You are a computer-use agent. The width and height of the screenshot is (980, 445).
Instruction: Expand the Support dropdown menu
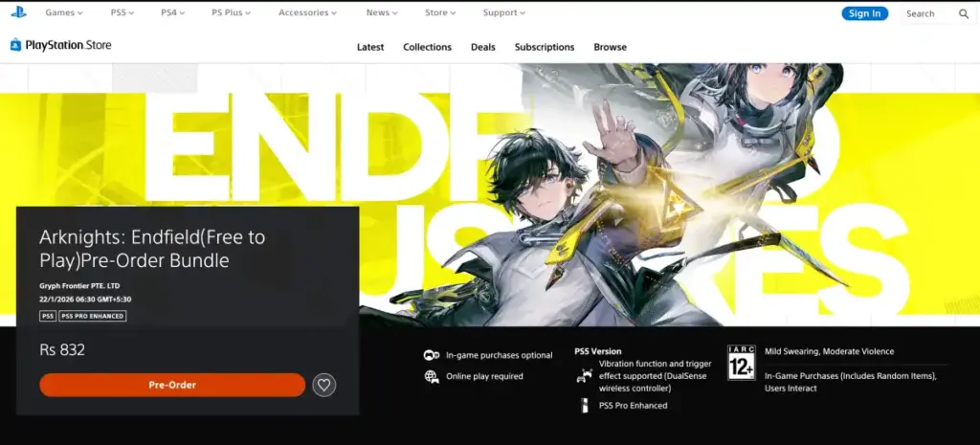click(x=503, y=12)
